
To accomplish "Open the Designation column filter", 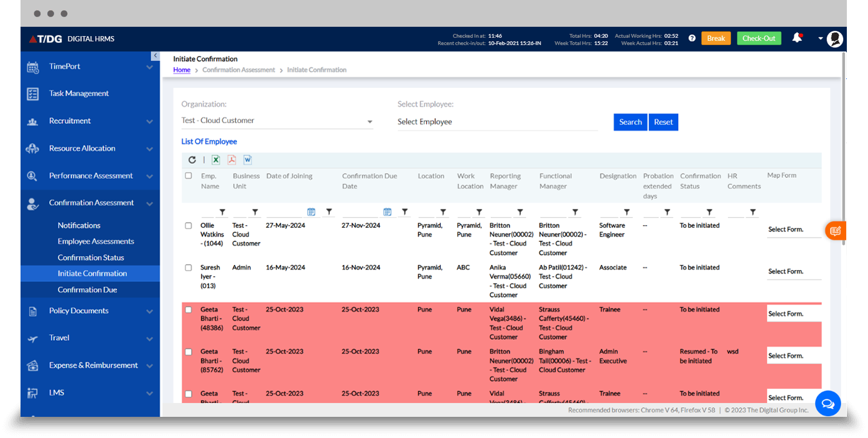I will 627,212.
